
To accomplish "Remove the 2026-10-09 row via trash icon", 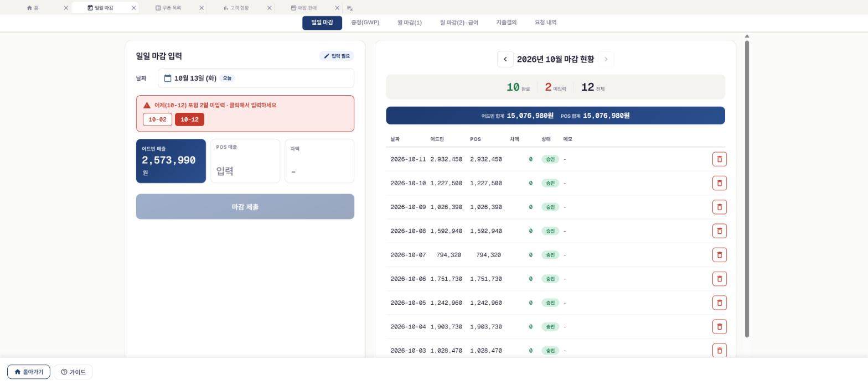I will pyautogui.click(x=719, y=207).
